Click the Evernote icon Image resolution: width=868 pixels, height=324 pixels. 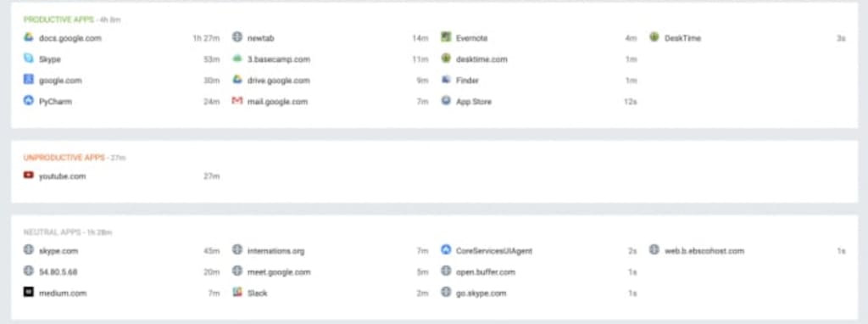click(x=446, y=37)
